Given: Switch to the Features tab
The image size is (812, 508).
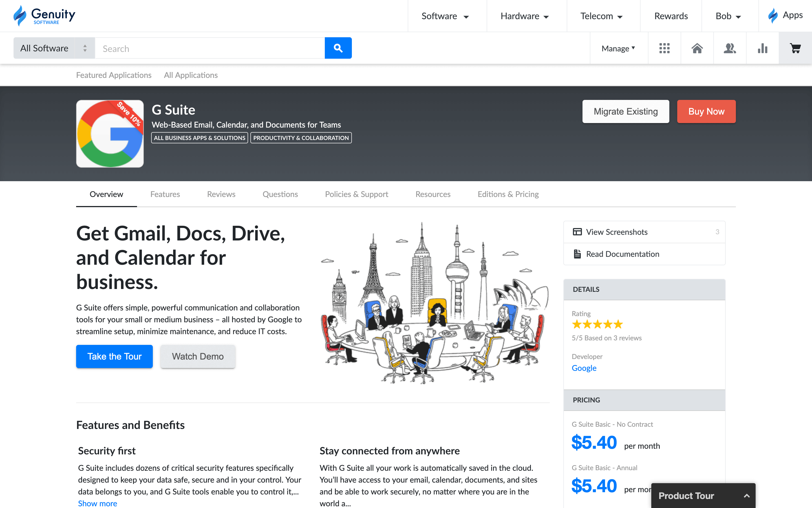Looking at the screenshot, I should tap(165, 194).
